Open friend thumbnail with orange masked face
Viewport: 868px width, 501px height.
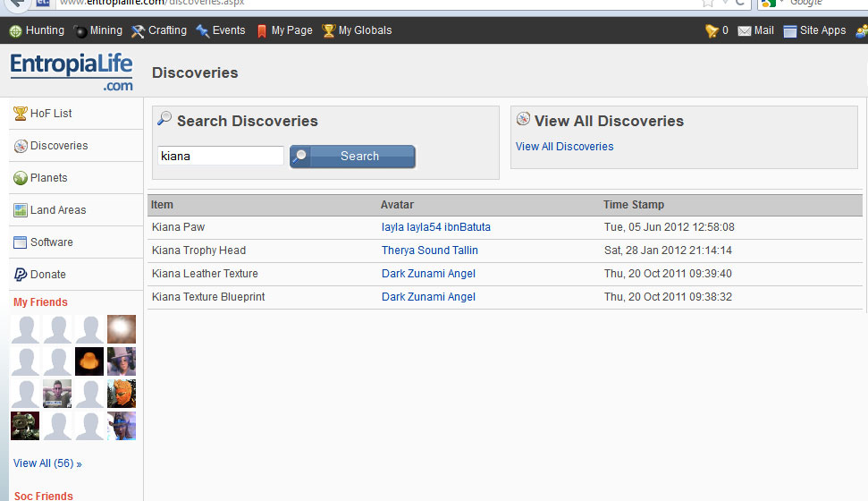(122, 394)
